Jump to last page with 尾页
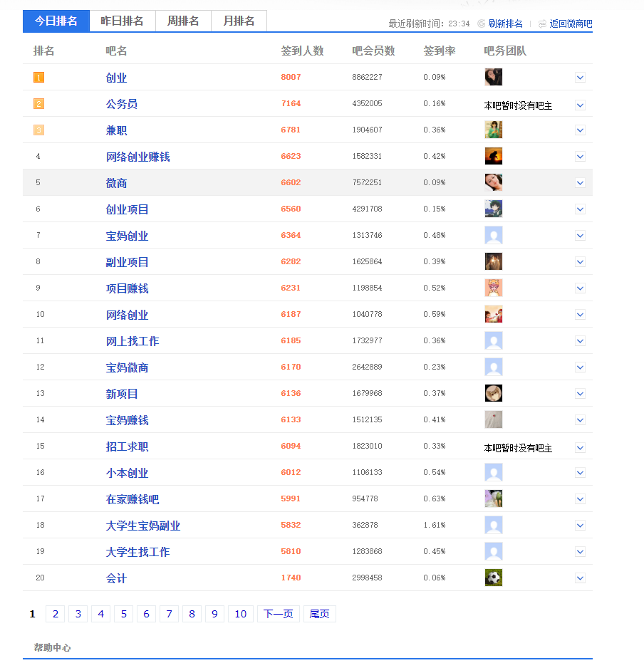Viewport: 644px width, 663px height. coord(319,614)
